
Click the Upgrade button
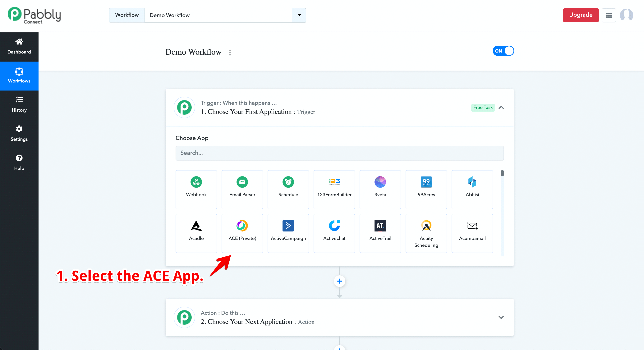[x=581, y=15]
